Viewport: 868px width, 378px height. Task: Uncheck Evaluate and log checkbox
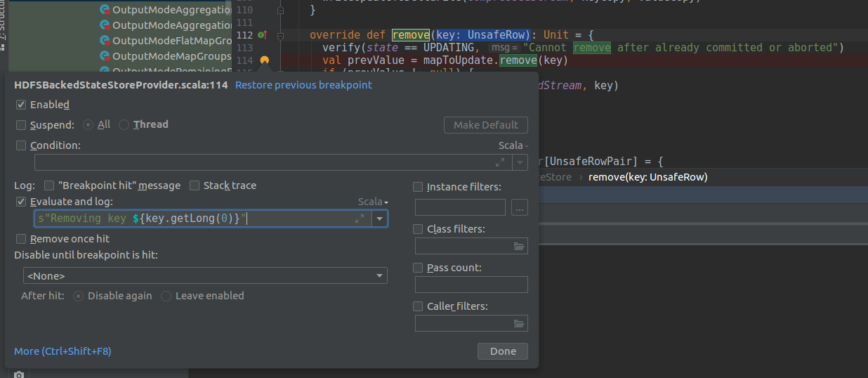[21, 202]
